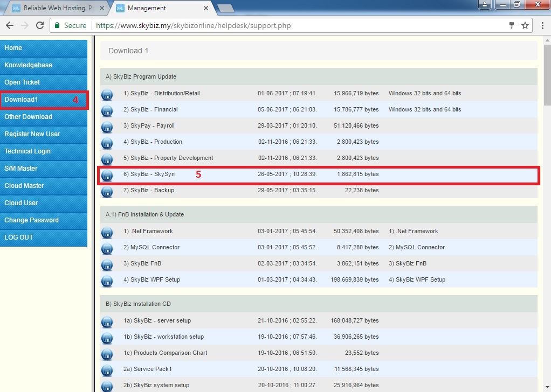Click the download icon for SkyBiz - Distribution/Retail
Viewport: 551px width, 392px height.
tap(107, 95)
